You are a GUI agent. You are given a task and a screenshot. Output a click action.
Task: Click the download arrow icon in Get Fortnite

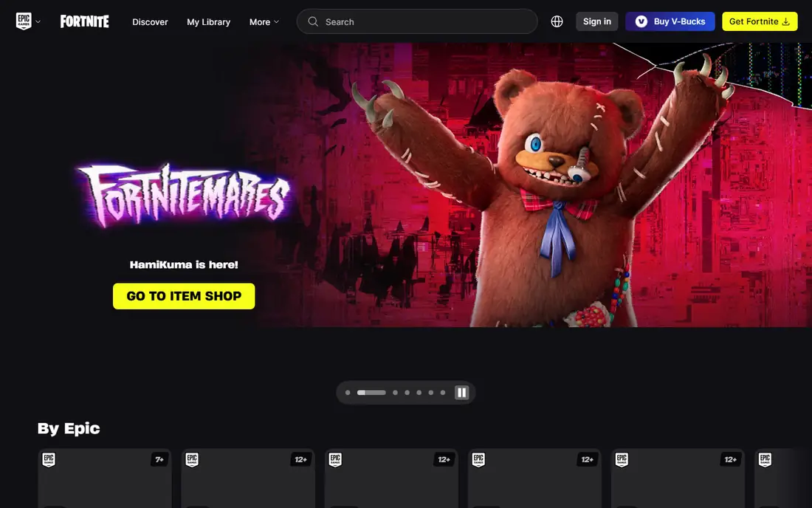785,21
